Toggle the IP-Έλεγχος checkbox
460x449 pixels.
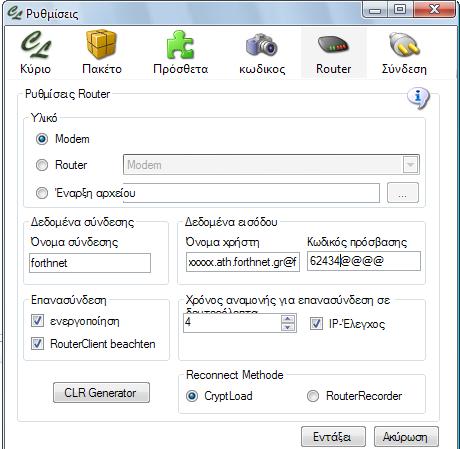(x=316, y=323)
